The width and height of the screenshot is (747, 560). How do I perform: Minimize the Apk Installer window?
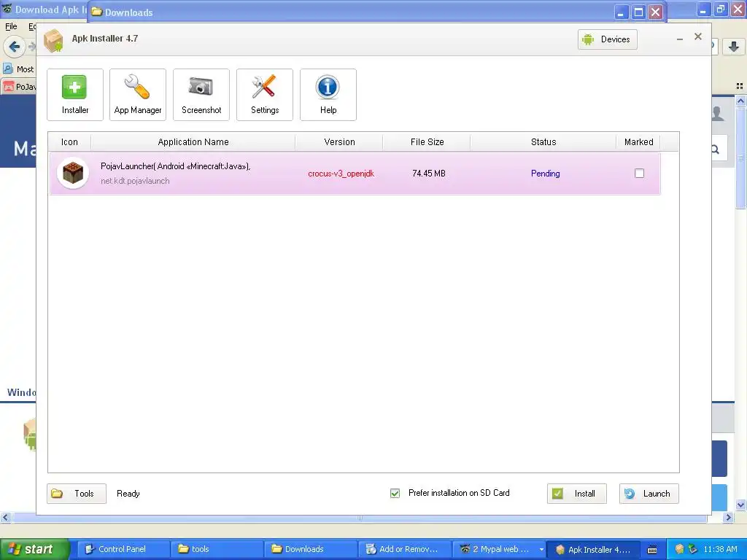tap(680, 39)
